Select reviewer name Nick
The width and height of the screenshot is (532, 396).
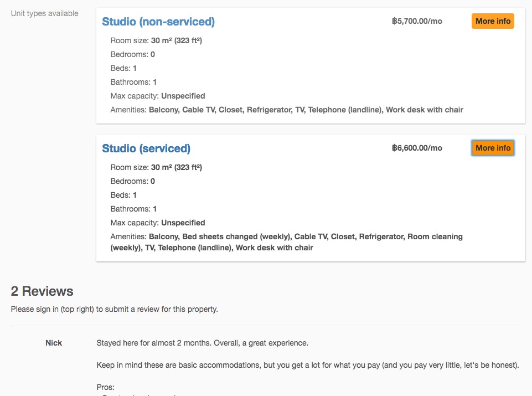[54, 343]
